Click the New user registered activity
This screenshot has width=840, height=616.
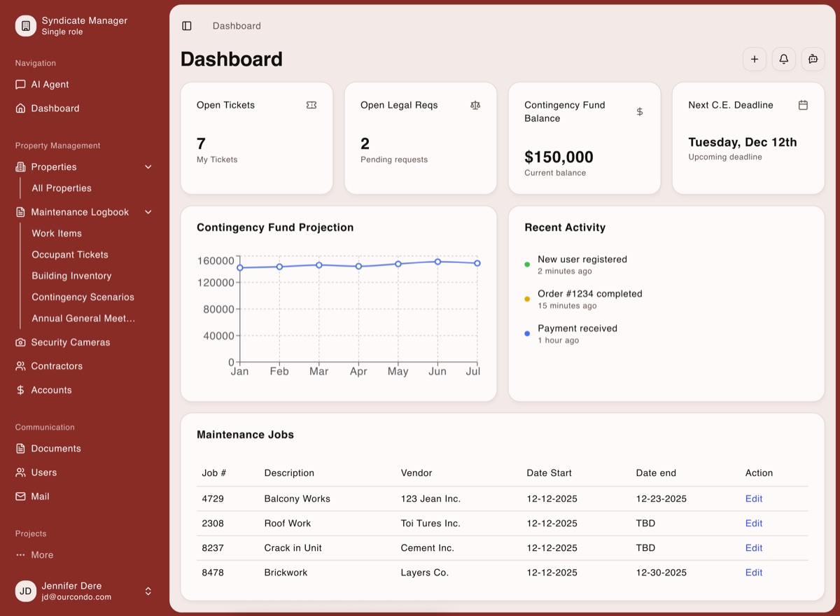pyautogui.click(x=582, y=260)
